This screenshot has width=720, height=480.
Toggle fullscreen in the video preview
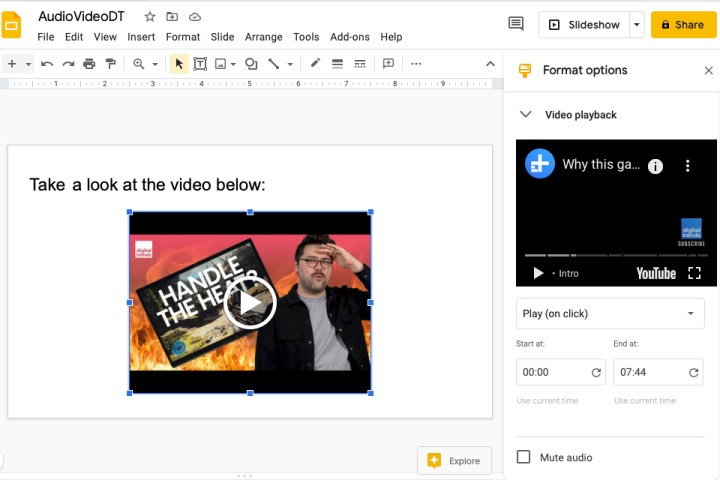694,273
